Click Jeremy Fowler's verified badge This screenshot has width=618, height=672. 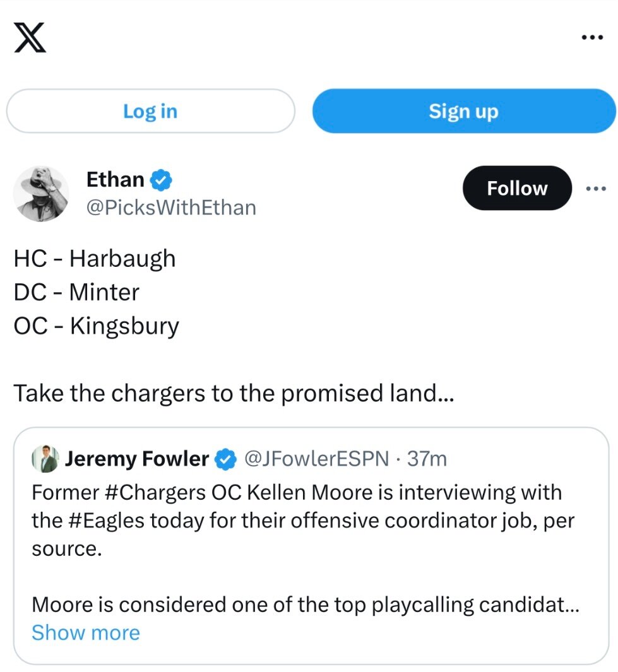(225, 459)
